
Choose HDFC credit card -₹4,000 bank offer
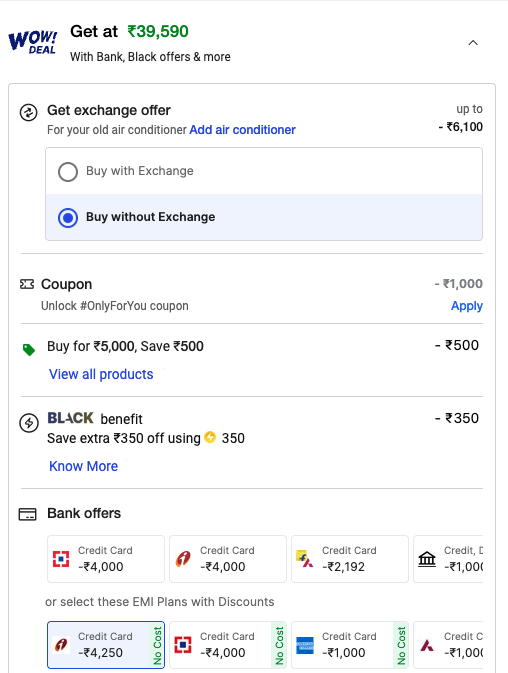pyautogui.click(x=106, y=559)
